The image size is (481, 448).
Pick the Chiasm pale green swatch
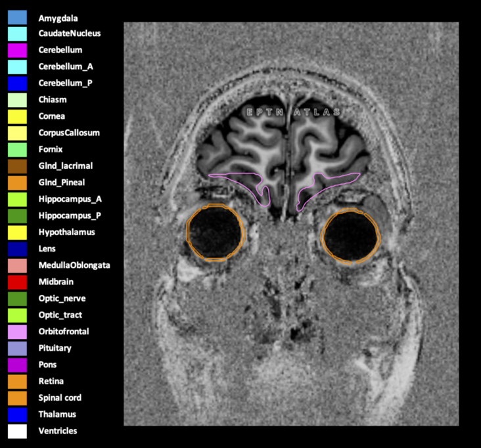pos(17,101)
